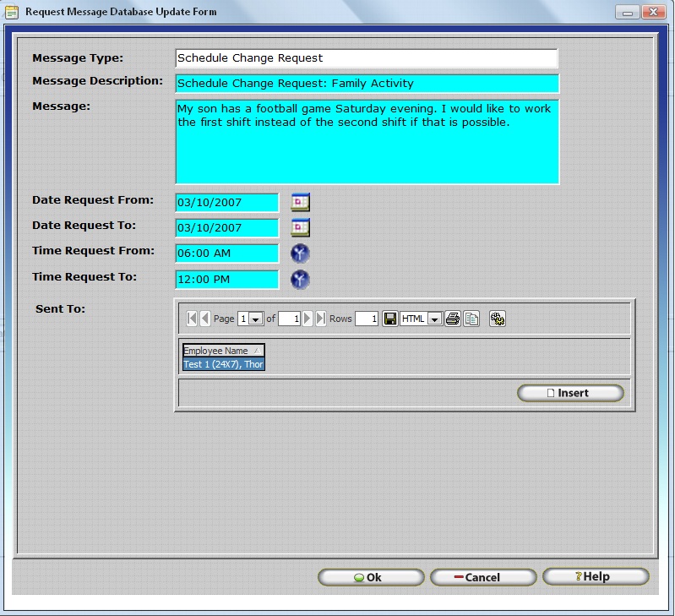Go to the previous page of the grid
Viewport: 675px width, 616px height.
coord(204,319)
